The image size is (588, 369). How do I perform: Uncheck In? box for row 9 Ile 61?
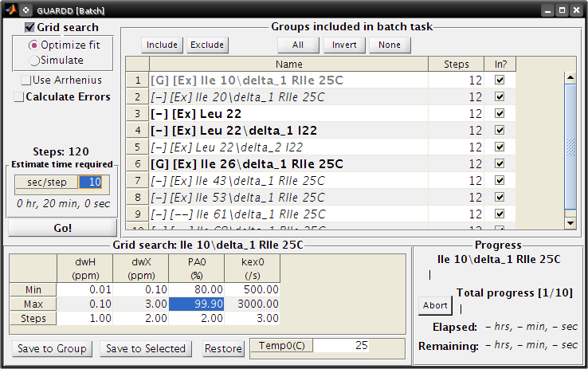coord(500,214)
